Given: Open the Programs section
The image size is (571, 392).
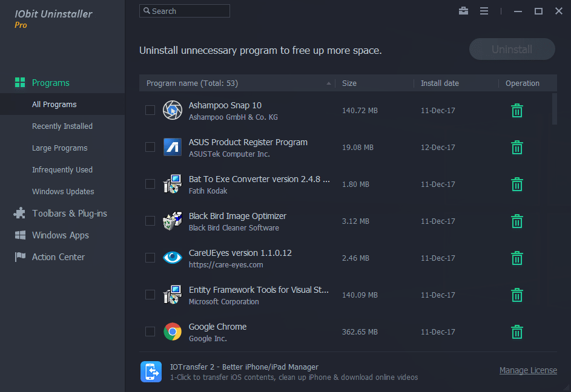Looking at the screenshot, I should (51, 83).
